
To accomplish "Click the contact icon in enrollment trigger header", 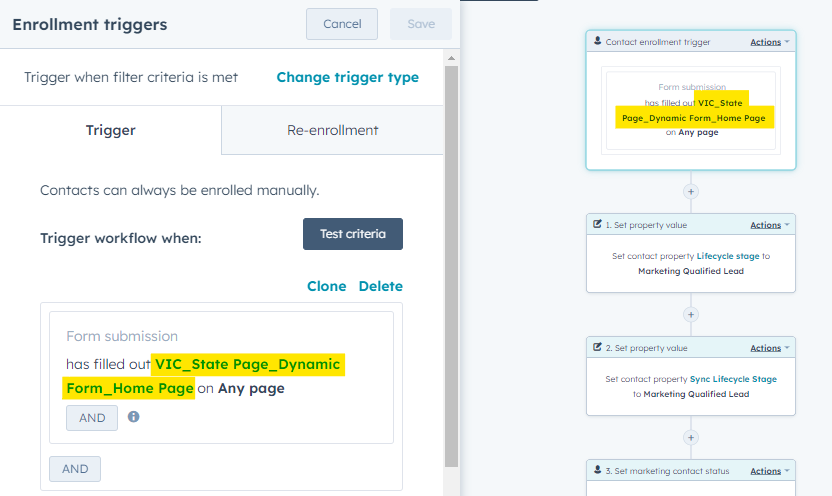I will 597,41.
